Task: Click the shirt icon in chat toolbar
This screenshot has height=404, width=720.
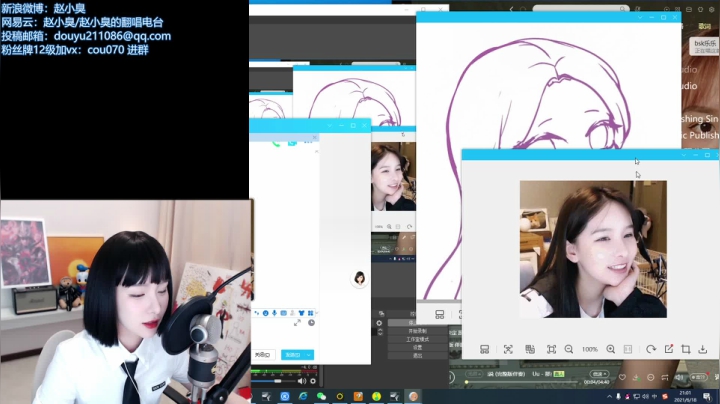Action: coord(301,313)
